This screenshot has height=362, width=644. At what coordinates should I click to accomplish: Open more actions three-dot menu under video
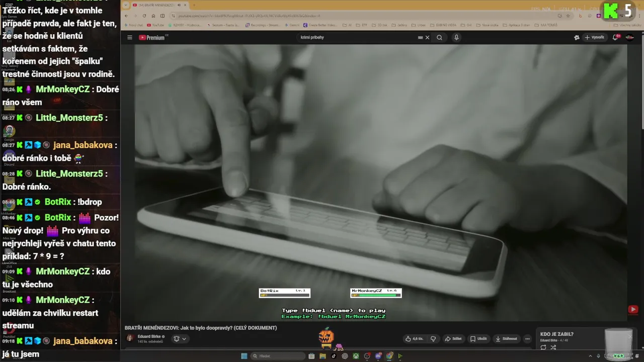527,339
